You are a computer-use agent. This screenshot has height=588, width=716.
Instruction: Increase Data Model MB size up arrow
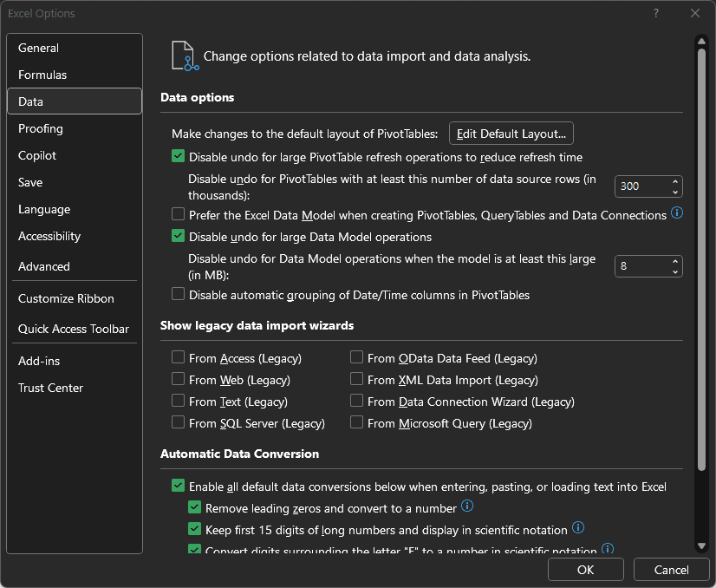675,261
